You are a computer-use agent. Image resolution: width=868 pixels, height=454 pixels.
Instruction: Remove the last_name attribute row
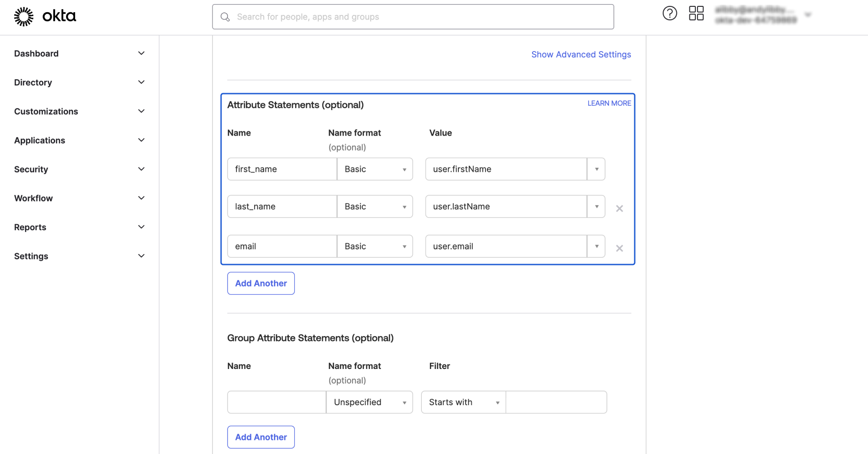(619, 208)
